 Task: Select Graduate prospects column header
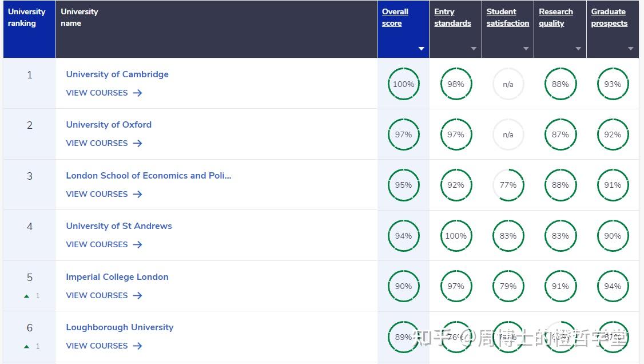609,17
